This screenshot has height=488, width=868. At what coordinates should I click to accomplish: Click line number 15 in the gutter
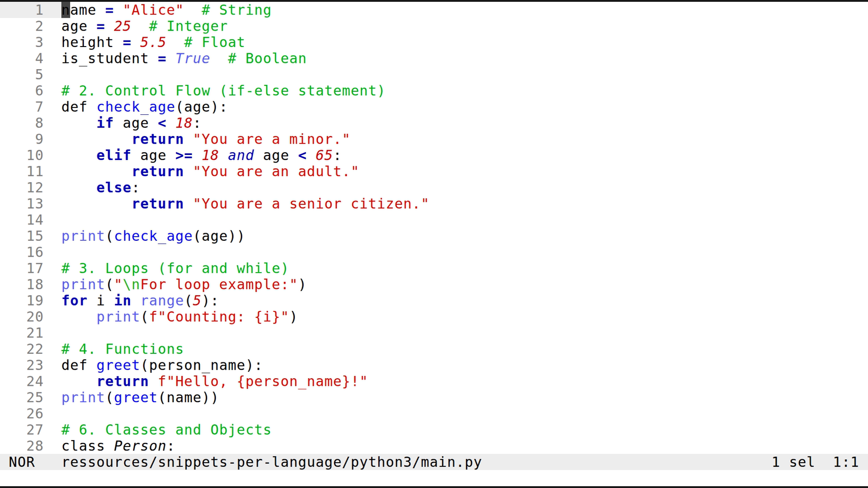click(x=35, y=236)
